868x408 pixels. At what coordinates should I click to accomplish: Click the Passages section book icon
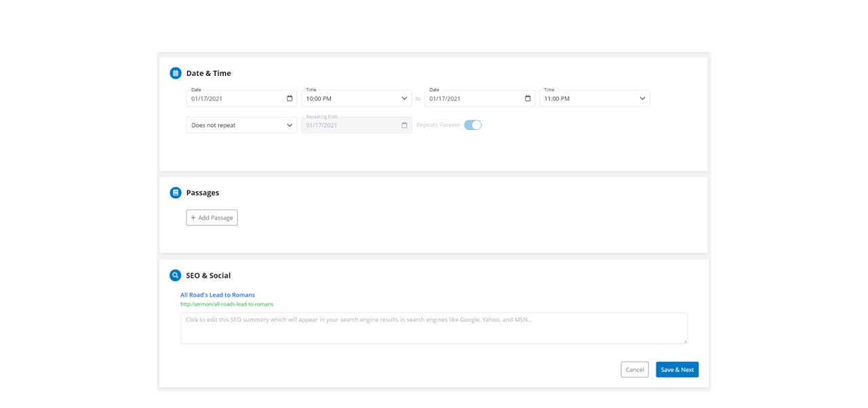(176, 192)
